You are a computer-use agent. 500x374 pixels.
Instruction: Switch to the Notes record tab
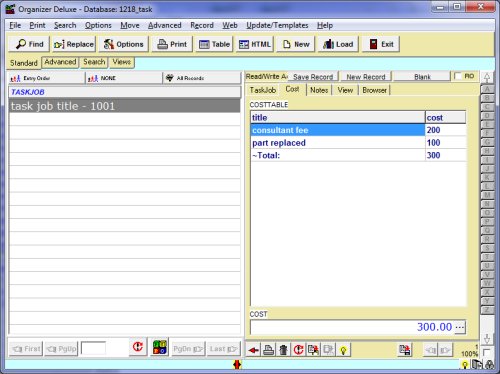tap(319, 90)
